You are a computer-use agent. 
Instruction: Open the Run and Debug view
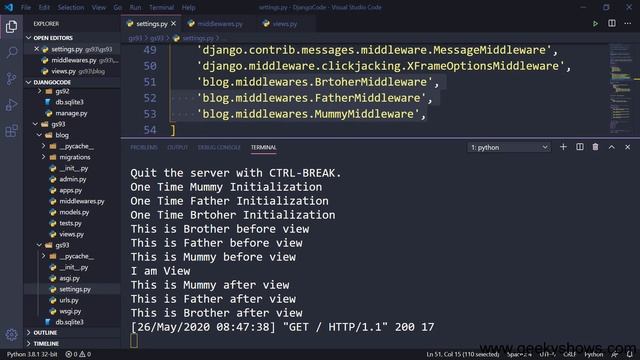click(x=11, y=105)
